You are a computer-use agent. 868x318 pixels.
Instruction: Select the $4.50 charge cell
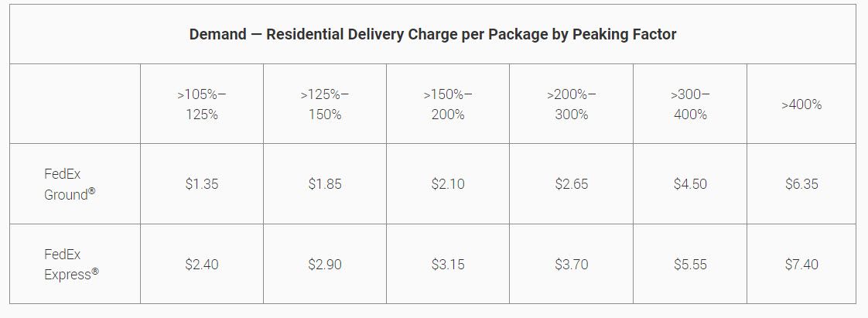pyautogui.click(x=690, y=184)
